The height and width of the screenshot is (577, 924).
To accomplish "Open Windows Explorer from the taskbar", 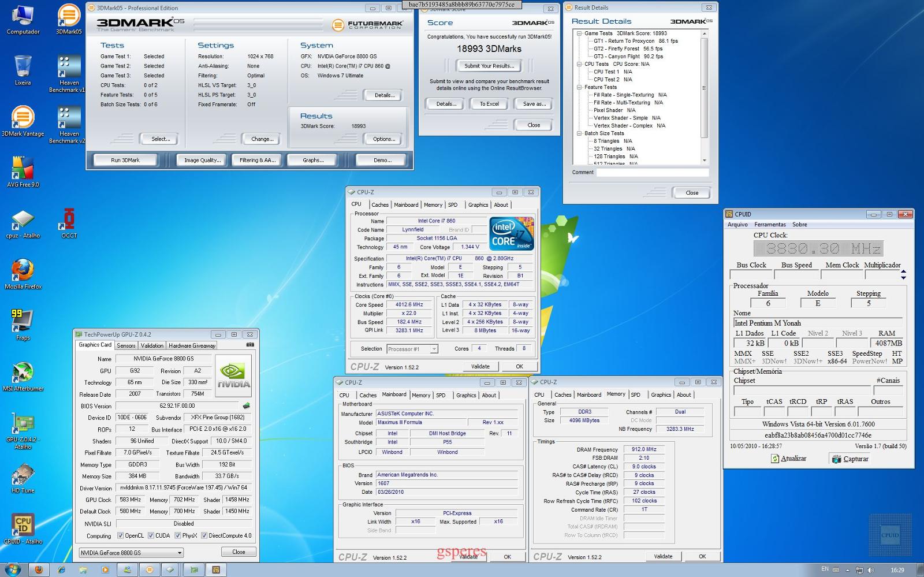I will (x=84, y=569).
